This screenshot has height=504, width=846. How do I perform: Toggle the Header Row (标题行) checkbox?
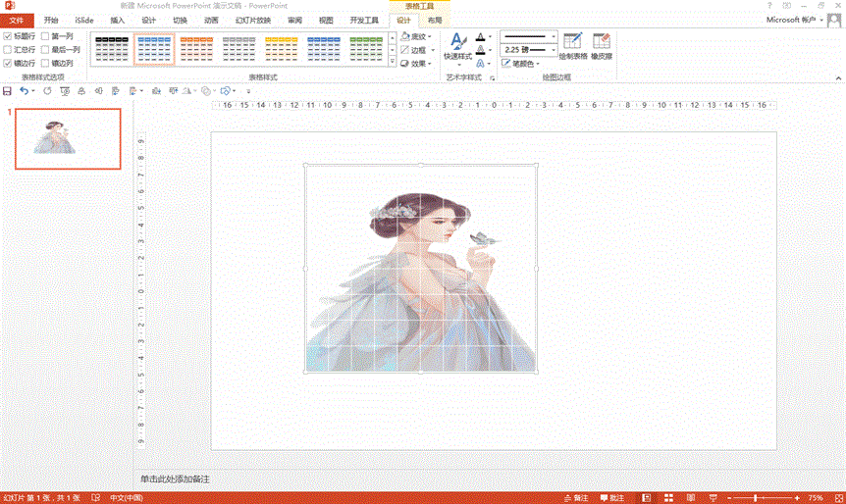click(x=9, y=36)
